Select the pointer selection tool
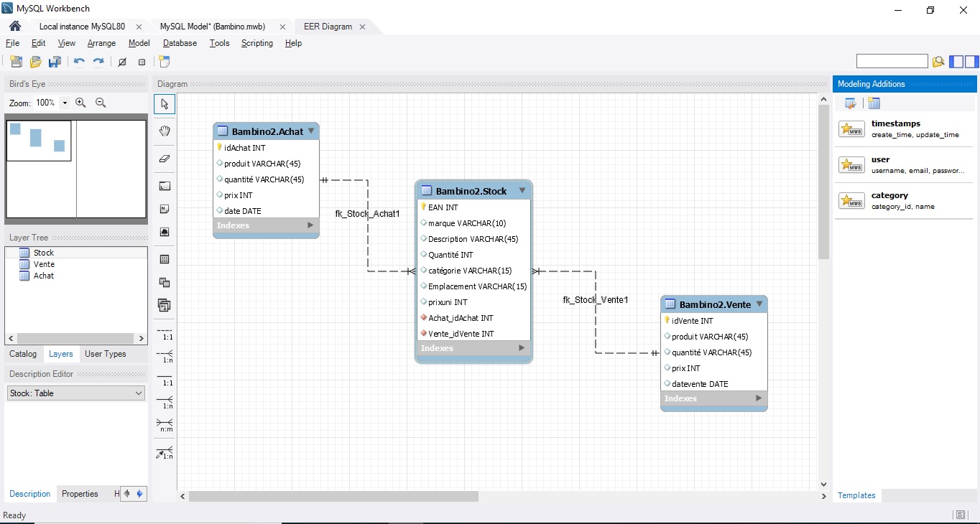The image size is (980, 524). pos(165,104)
